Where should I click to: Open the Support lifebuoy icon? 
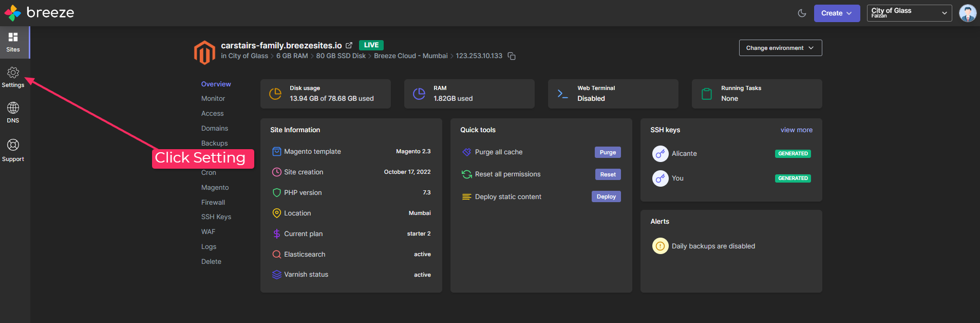13,145
